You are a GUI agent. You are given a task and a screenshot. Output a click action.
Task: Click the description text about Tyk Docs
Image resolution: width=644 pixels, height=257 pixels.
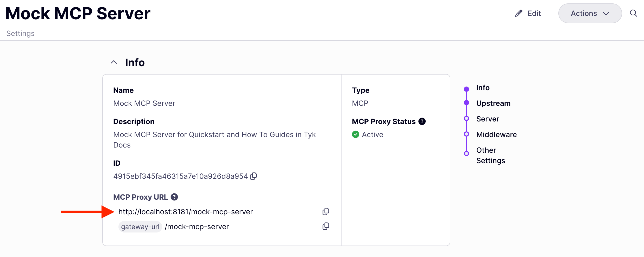(x=214, y=140)
